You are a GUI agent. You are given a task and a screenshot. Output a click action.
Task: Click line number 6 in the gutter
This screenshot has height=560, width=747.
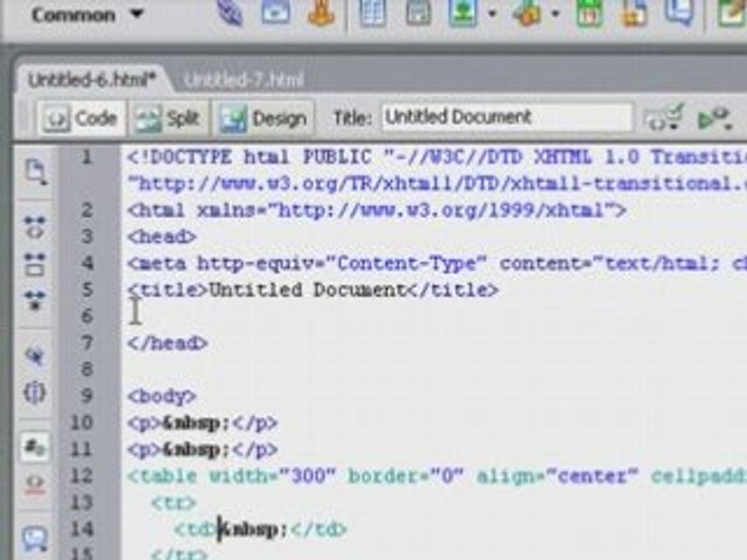86,317
